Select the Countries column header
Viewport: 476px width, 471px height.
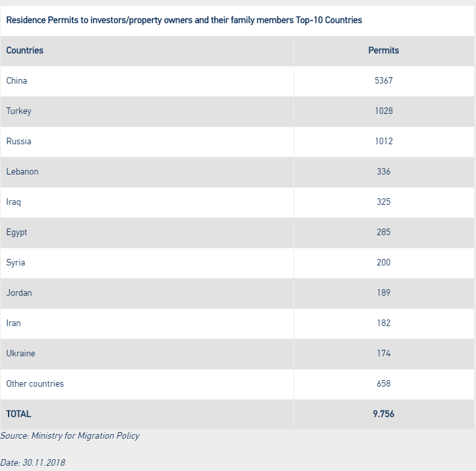(24, 50)
